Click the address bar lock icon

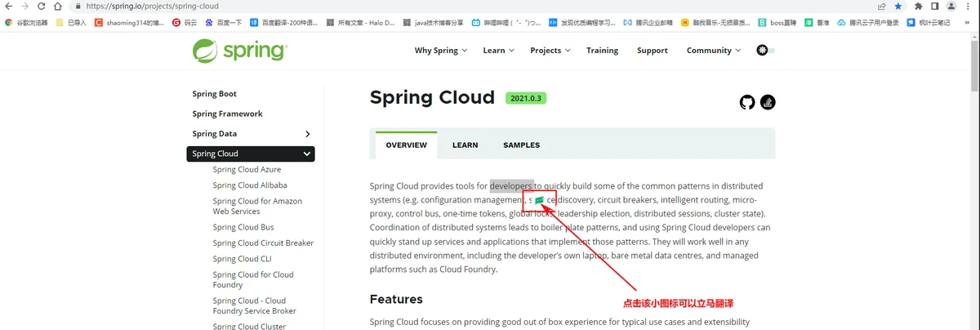tap(78, 6)
